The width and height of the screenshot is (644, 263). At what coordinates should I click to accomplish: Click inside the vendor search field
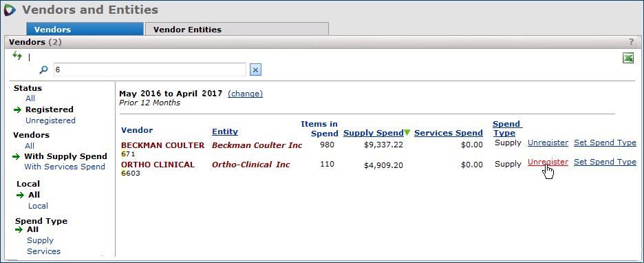(x=150, y=70)
